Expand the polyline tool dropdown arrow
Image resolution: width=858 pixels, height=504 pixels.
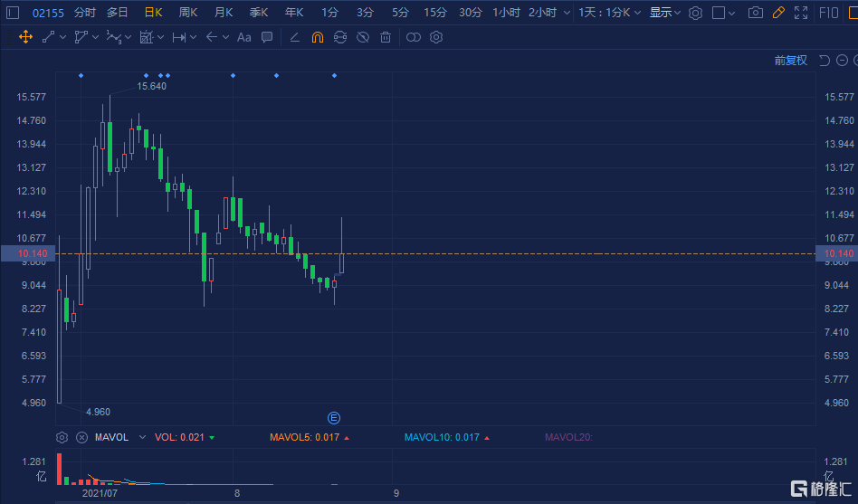[x=96, y=37]
